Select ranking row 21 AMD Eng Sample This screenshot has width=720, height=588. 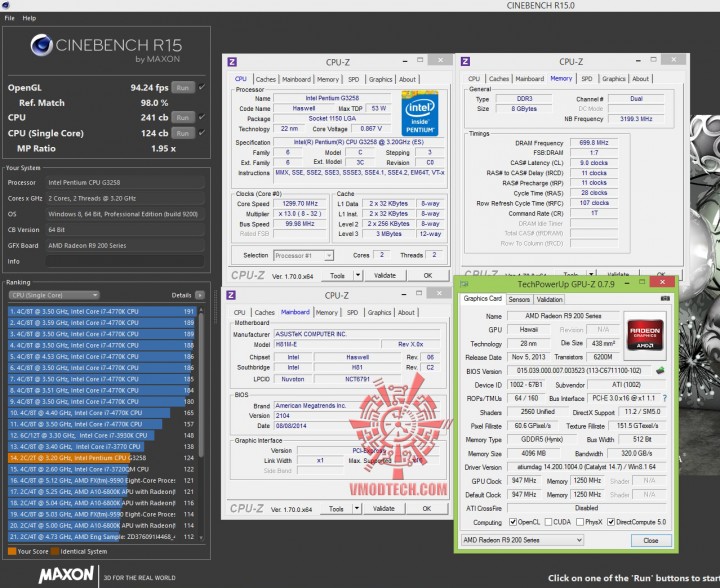coord(102,537)
